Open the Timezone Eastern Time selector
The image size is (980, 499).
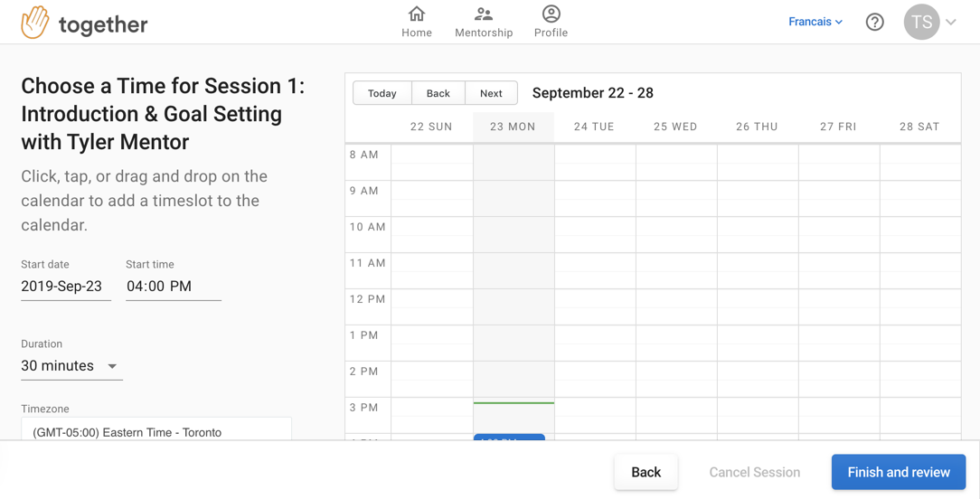point(155,431)
